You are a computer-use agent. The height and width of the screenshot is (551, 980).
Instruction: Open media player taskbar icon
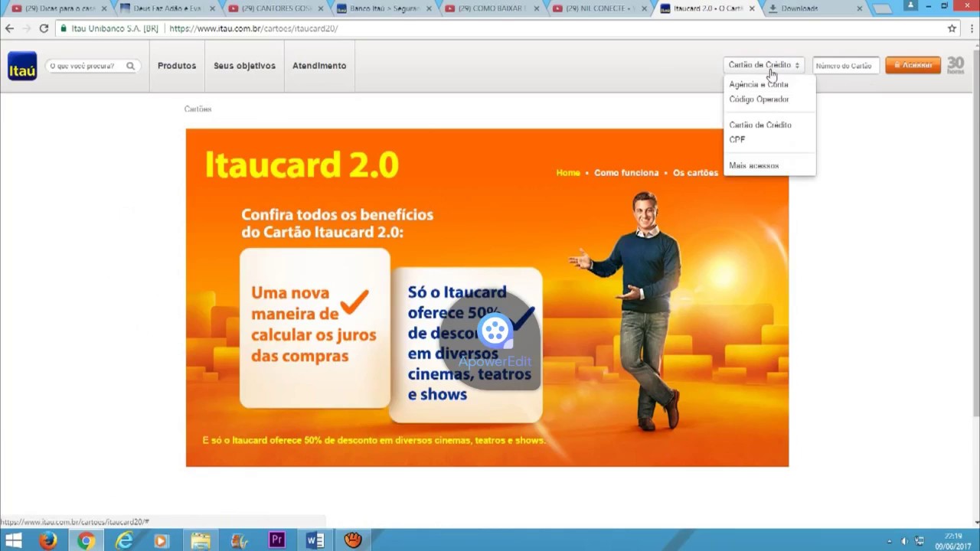tap(161, 540)
